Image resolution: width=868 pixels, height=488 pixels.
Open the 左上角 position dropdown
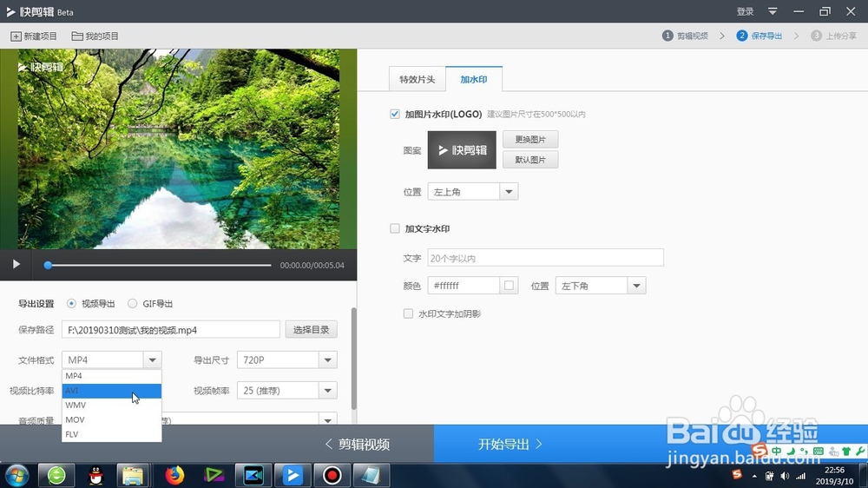(473, 192)
